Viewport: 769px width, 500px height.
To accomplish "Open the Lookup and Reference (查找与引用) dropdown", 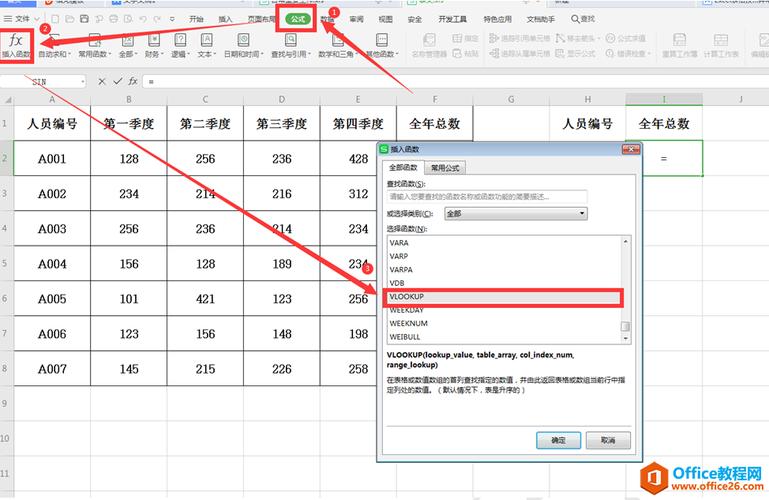I will tap(291, 45).
